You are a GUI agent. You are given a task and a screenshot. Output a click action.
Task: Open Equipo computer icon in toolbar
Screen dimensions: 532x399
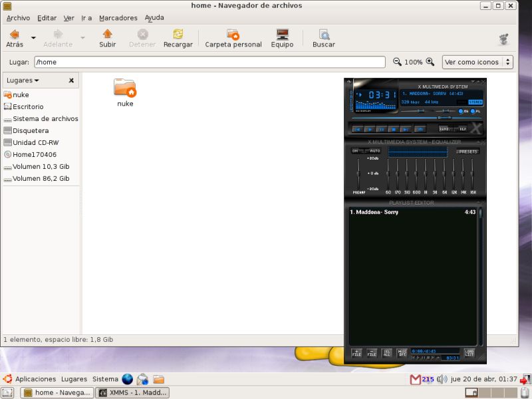click(x=282, y=35)
